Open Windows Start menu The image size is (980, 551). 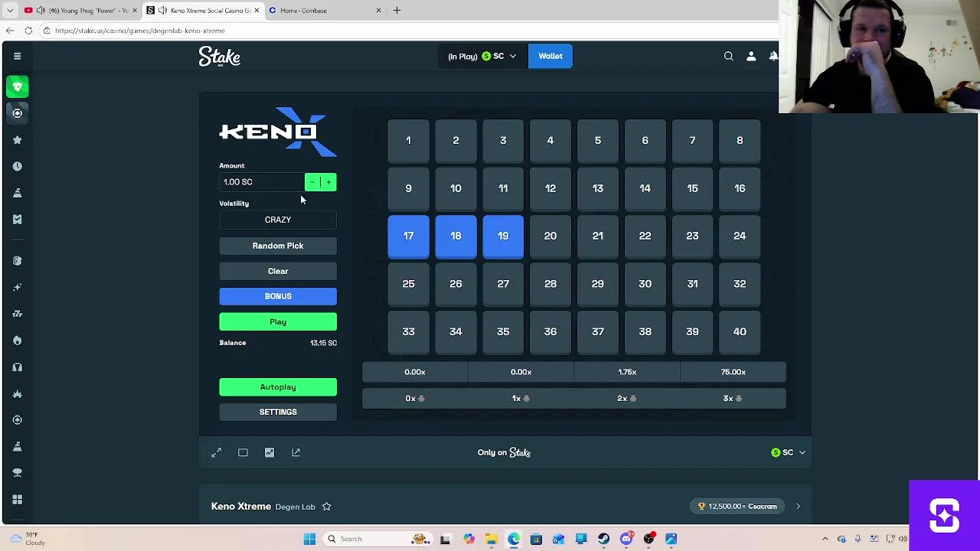tap(309, 539)
